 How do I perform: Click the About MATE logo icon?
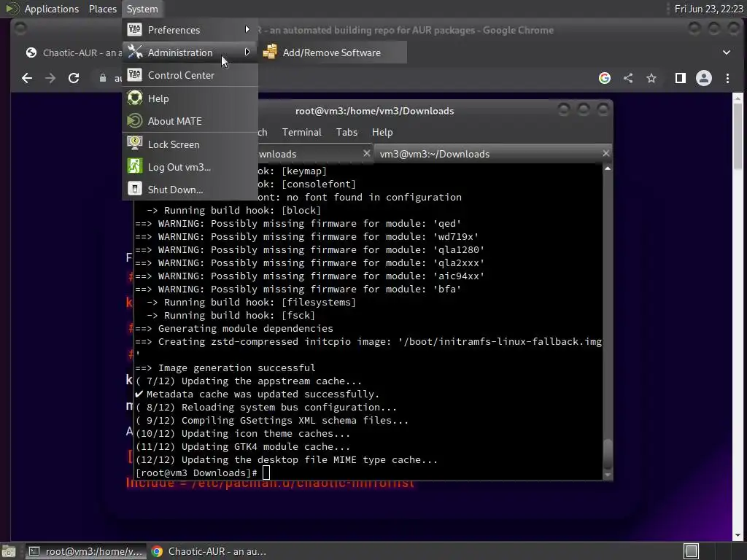click(x=135, y=120)
